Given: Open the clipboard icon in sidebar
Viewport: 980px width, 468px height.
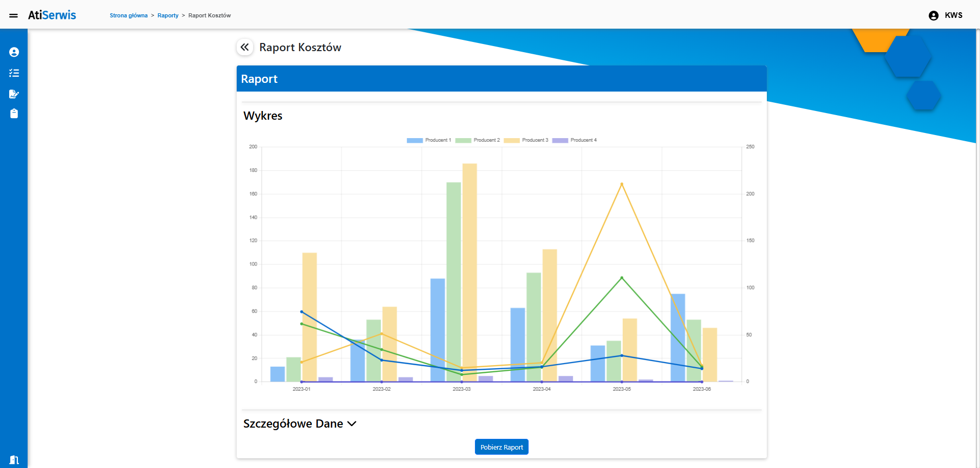Looking at the screenshot, I should tap(14, 114).
